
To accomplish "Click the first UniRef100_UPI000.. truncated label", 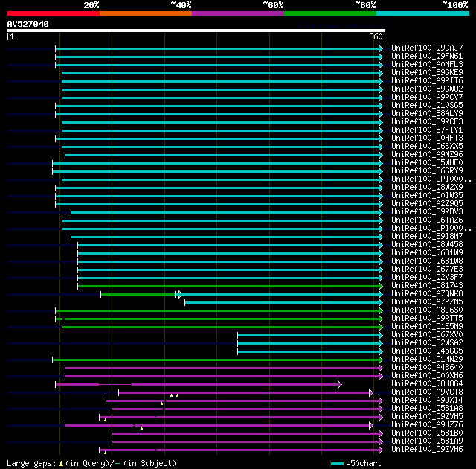I will pyautogui.click(x=431, y=179).
